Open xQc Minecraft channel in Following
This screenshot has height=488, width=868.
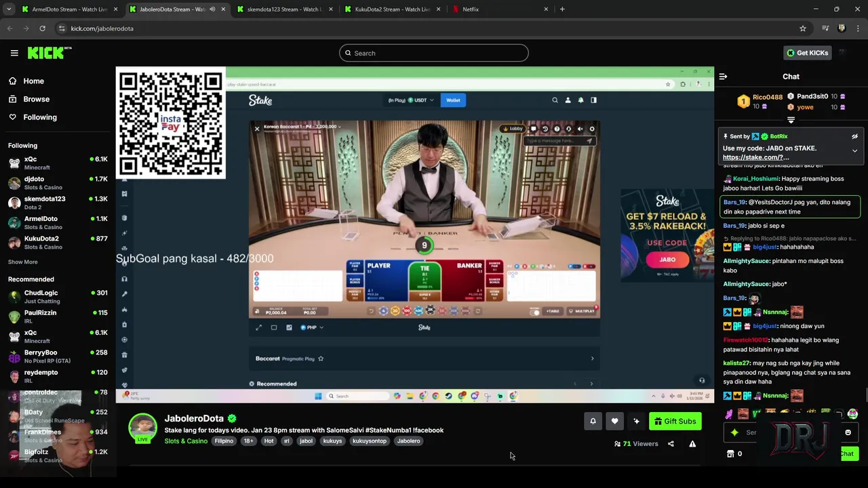coord(58,163)
